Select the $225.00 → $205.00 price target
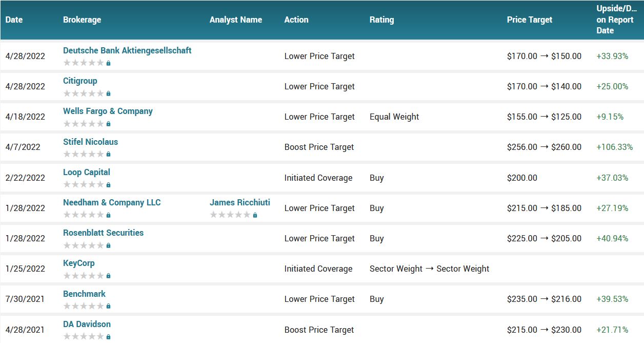The image size is (644, 343). click(544, 238)
